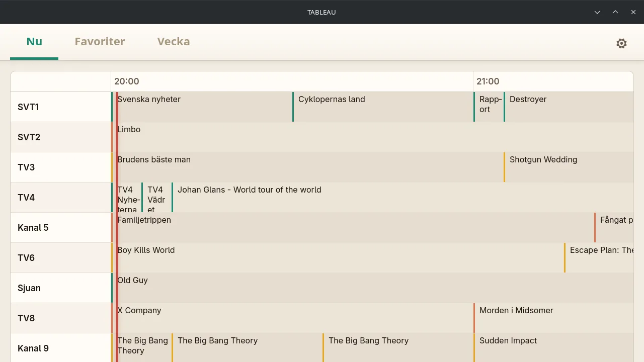Open the TV4 Vädret programme block
Image resolution: width=644 pixels, height=362 pixels.
156,197
